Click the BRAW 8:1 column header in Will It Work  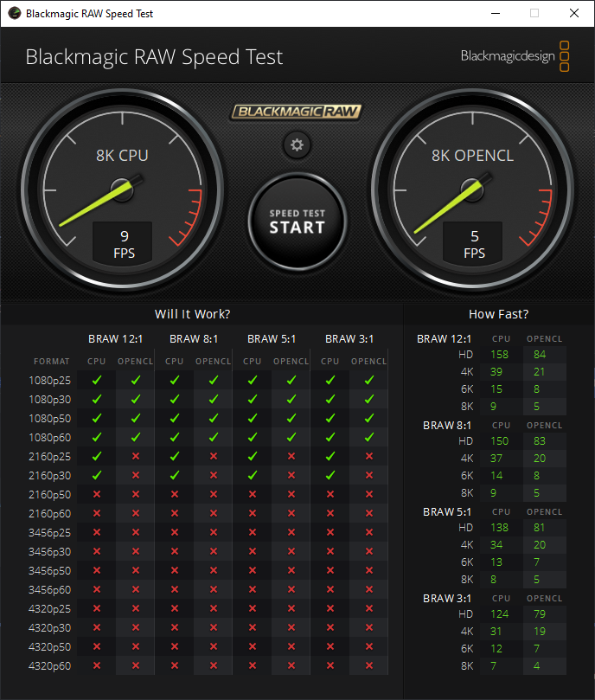tap(194, 339)
